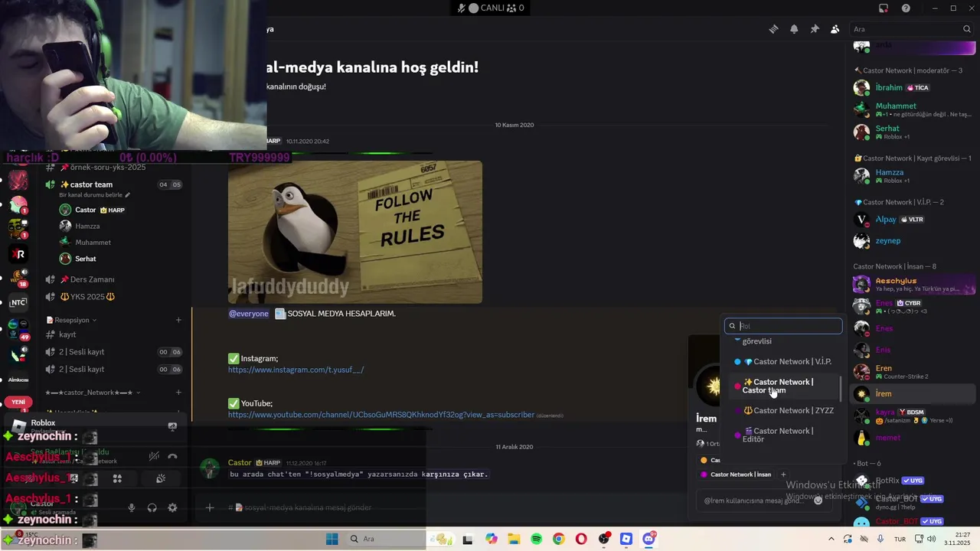This screenshot has width=980, height=551.
Task: Open User Settings gear icon
Action: pos(172,507)
